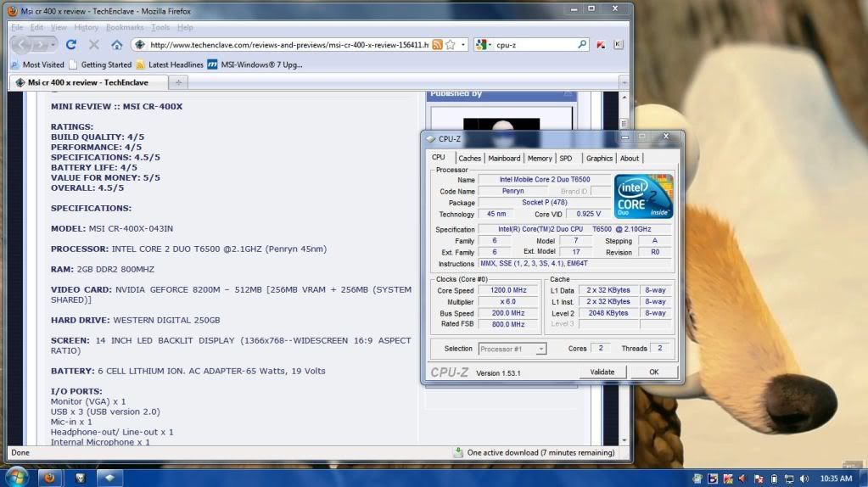868x487 pixels.
Task: Open the list all tabs dropdown
Action: 624,82
